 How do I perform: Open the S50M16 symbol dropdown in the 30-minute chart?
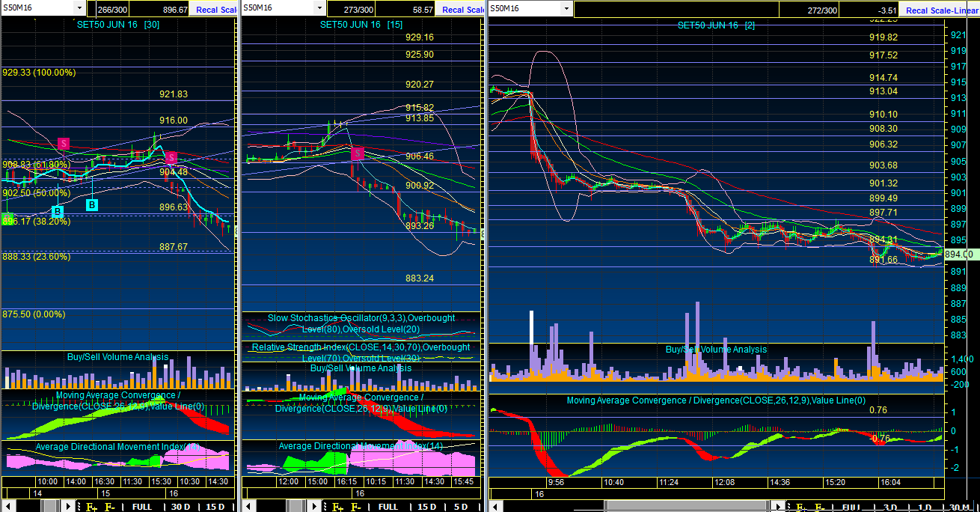point(79,7)
